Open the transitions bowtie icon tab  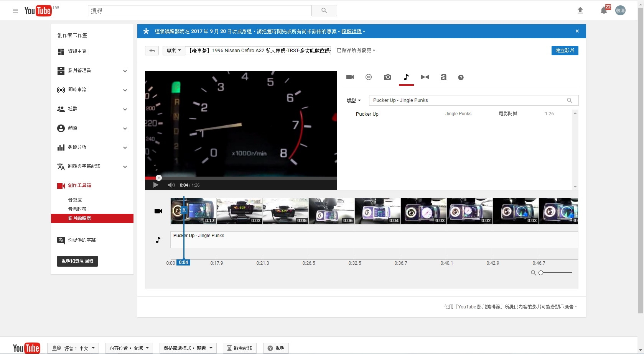[425, 77]
